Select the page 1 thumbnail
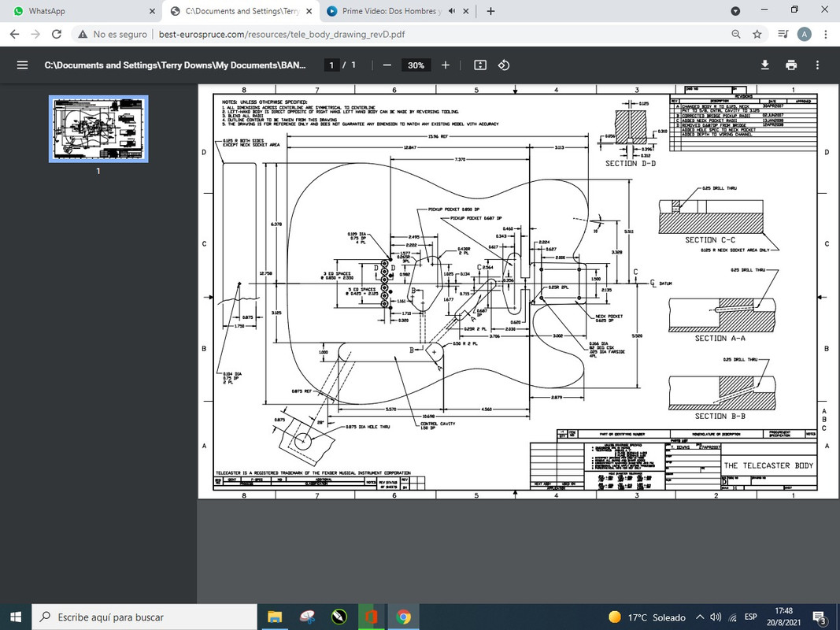 (98, 129)
